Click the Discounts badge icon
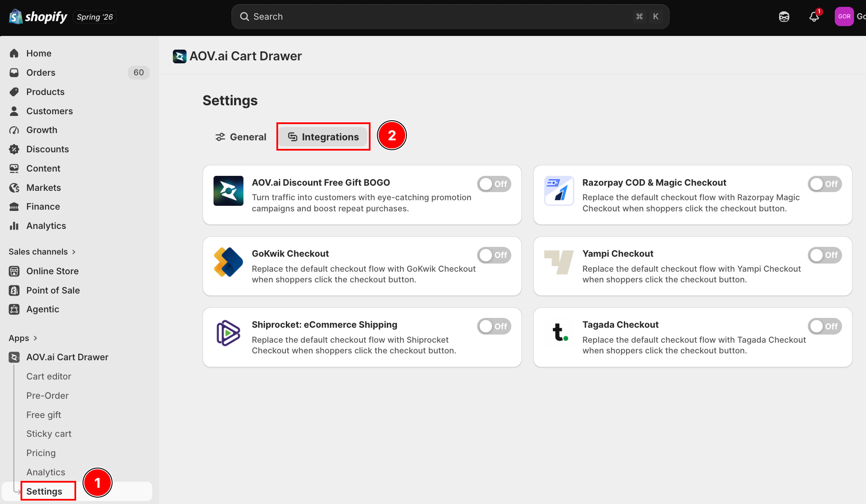The image size is (866, 504). point(14,149)
